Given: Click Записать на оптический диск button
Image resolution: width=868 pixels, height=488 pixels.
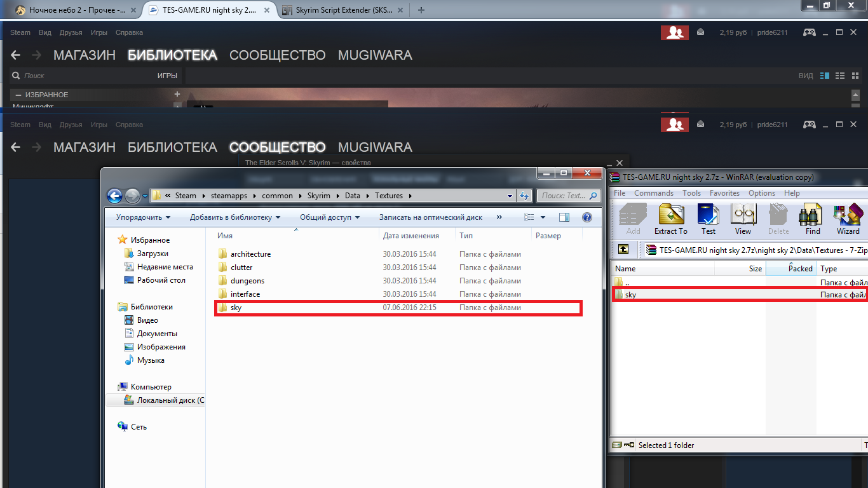Looking at the screenshot, I should pyautogui.click(x=431, y=217).
